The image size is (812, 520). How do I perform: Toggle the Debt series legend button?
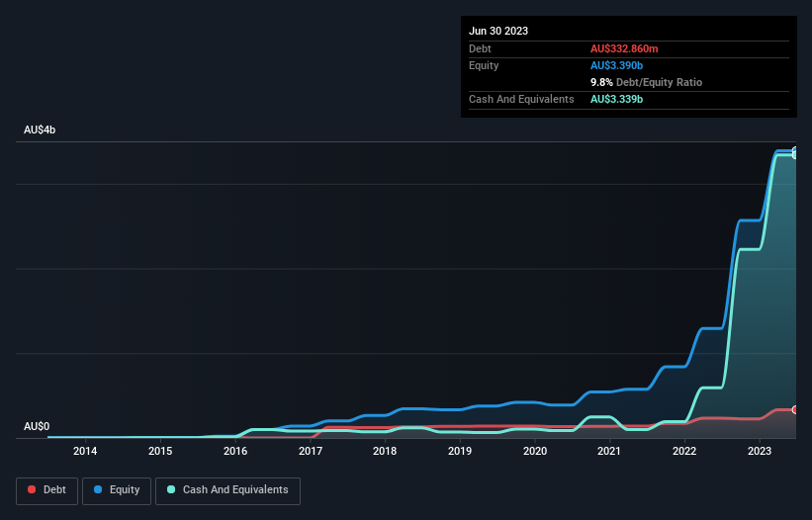46,490
